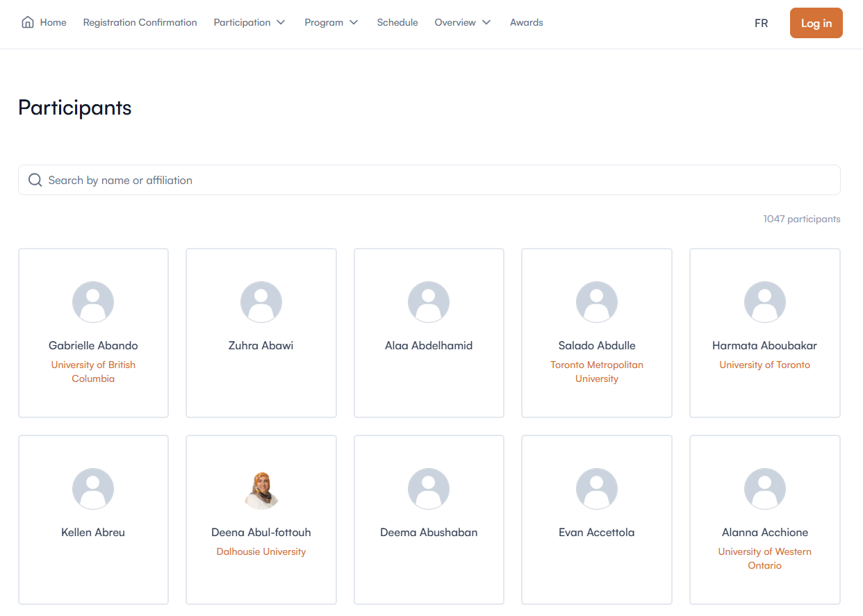Screen dimensions: 863x616
Task: Click Gabrielle Abando's avatar placeholder
Action: click(x=93, y=302)
